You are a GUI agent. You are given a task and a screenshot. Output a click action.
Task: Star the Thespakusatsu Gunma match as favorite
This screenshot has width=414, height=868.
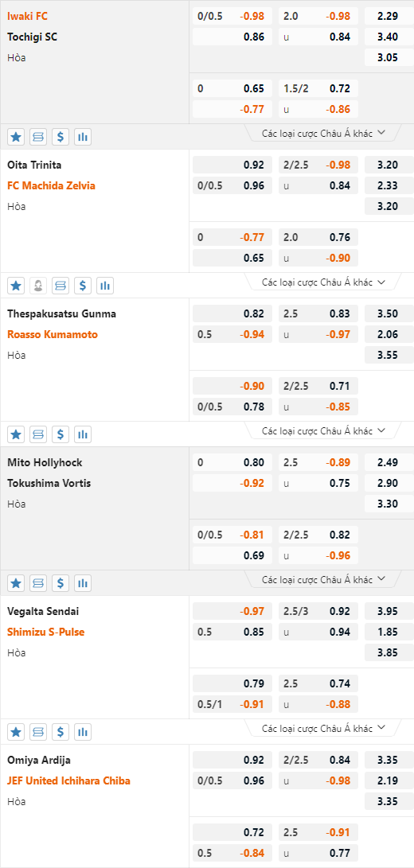click(16, 434)
